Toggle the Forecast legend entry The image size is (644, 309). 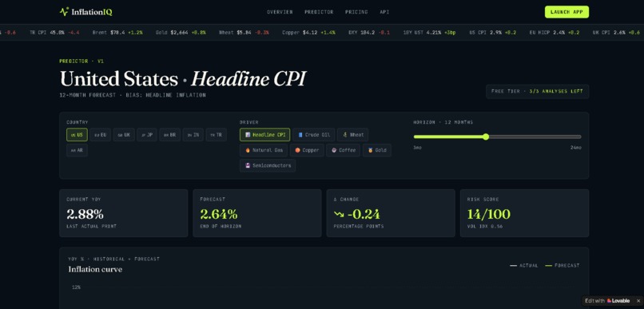563,266
